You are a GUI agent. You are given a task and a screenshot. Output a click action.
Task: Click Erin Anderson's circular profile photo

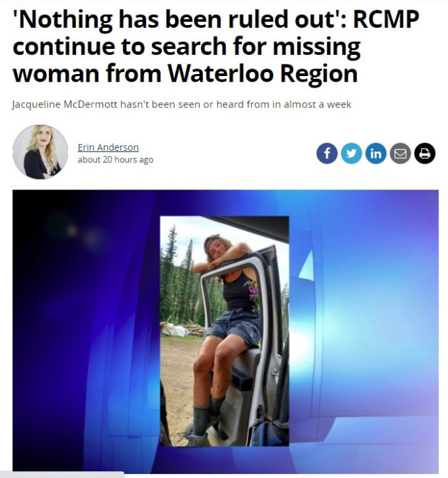[x=40, y=152]
